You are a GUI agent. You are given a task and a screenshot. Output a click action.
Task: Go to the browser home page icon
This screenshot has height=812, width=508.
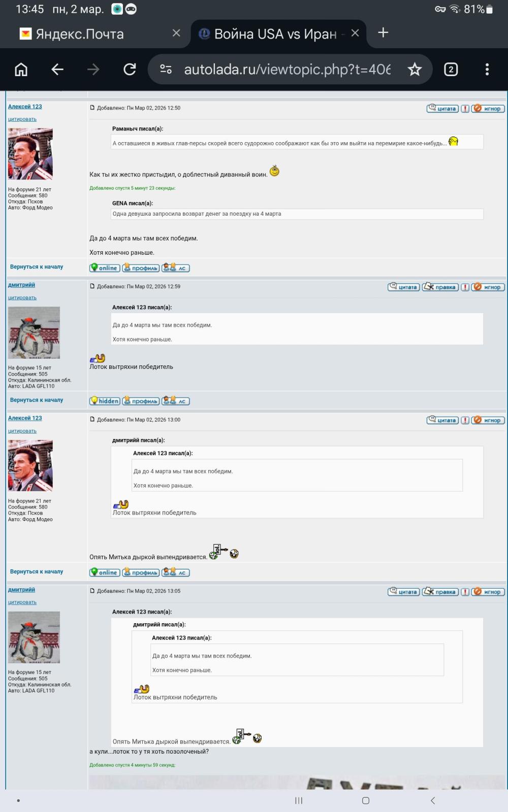21,69
